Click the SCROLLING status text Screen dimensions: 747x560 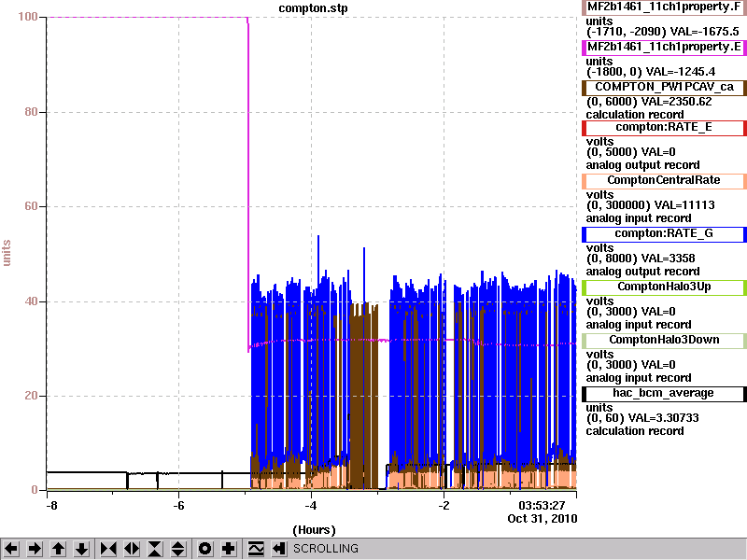325,549
